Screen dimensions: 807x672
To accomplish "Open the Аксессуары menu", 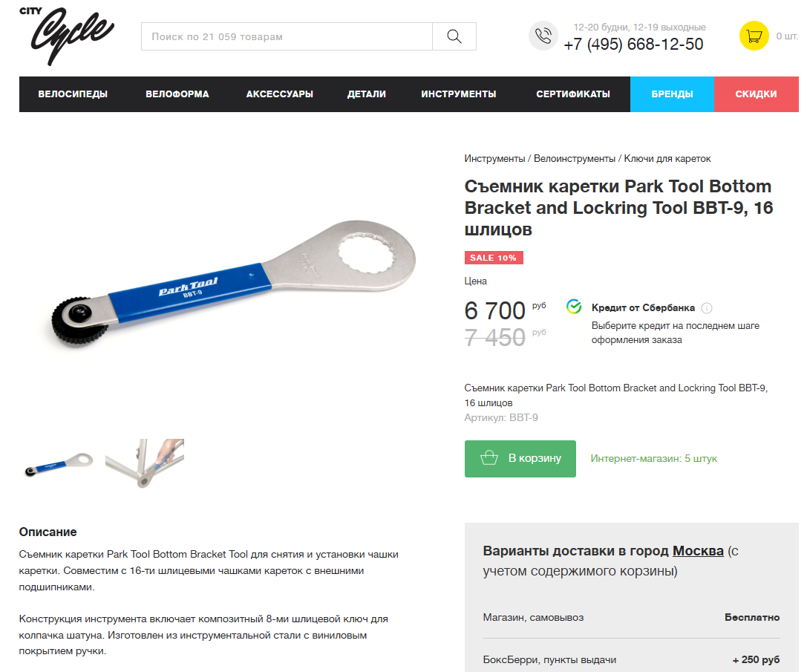I will click(279, 94).
